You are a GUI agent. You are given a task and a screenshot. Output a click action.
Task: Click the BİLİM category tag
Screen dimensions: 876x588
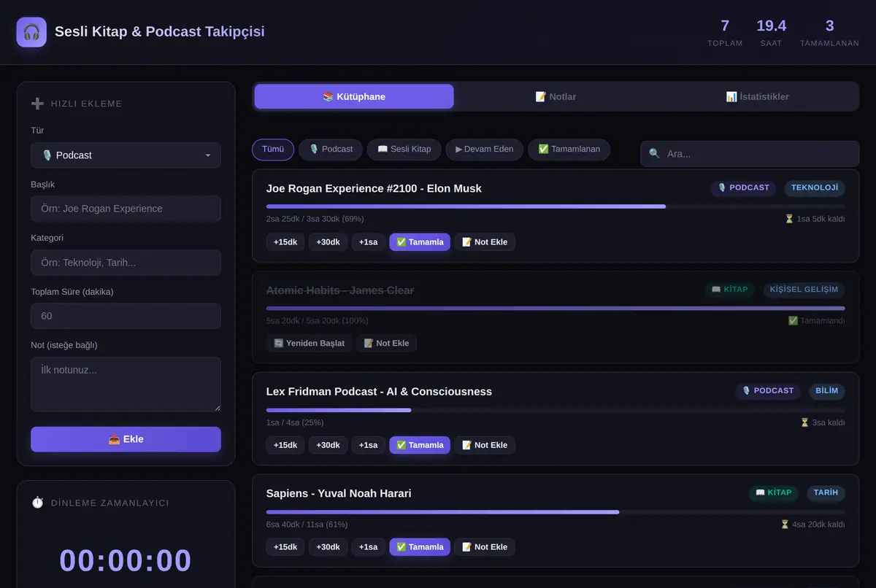pos(827,391)
